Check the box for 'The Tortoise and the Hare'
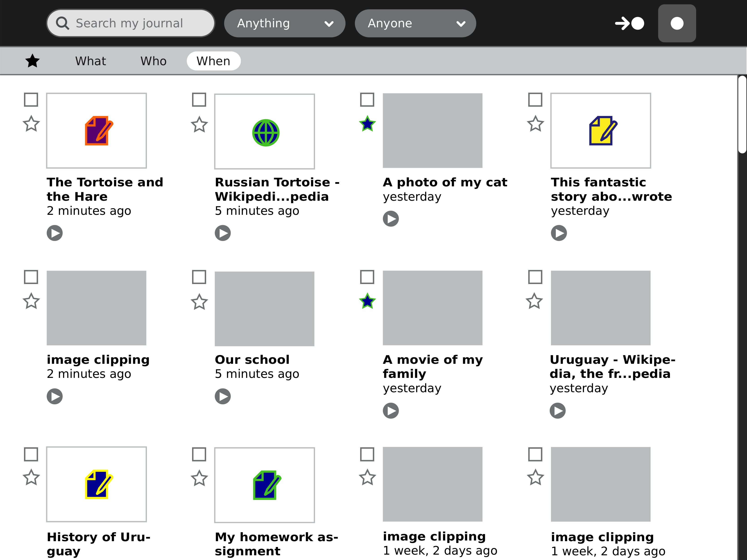The width and height of the screenshot is (747, 560). click(x=31, y=100)
